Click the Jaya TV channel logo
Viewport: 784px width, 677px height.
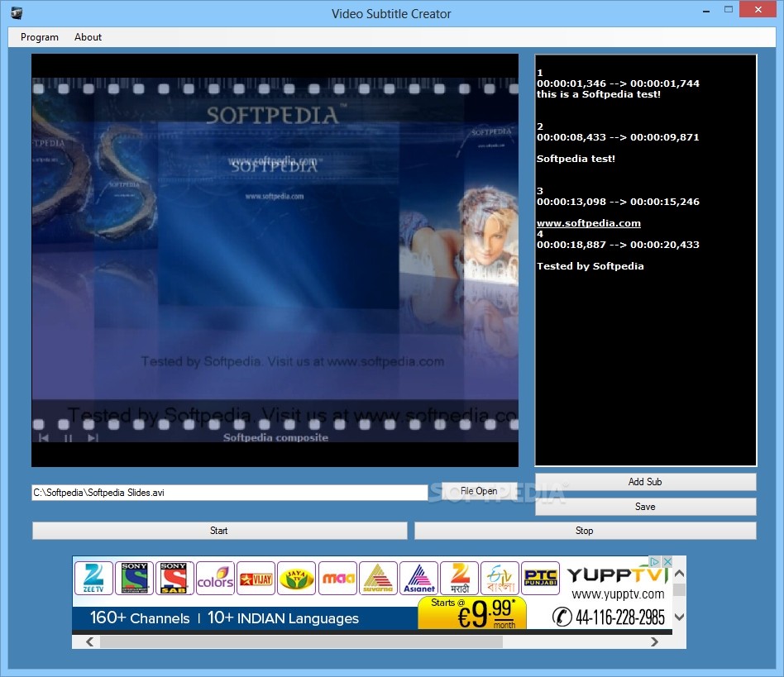pyautogui.click(x=297, y=578)
